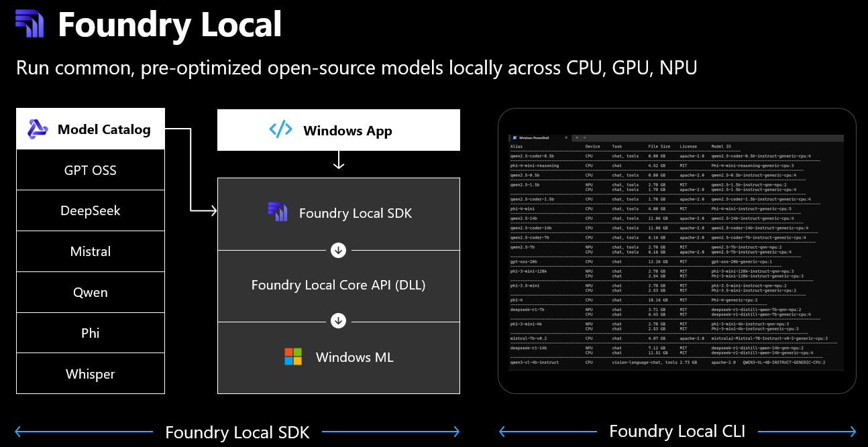Click the phi-3.5-mini alias in the terminal
This screenshot has height=447, width=868.
(525, 285)
